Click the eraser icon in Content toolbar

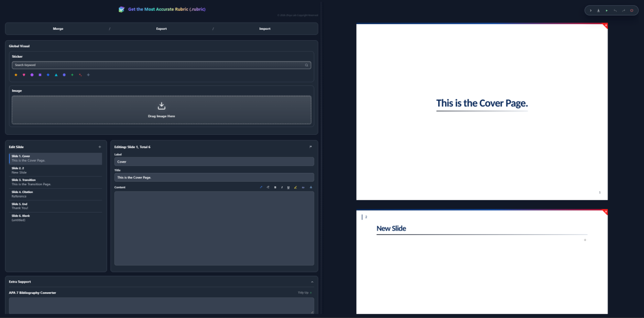268,187
